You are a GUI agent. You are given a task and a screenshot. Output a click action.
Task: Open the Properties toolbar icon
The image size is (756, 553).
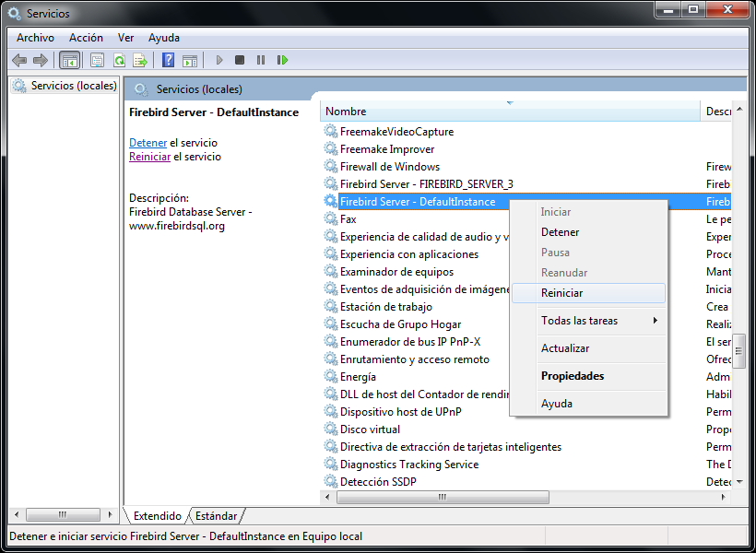(x=97, y=60)
